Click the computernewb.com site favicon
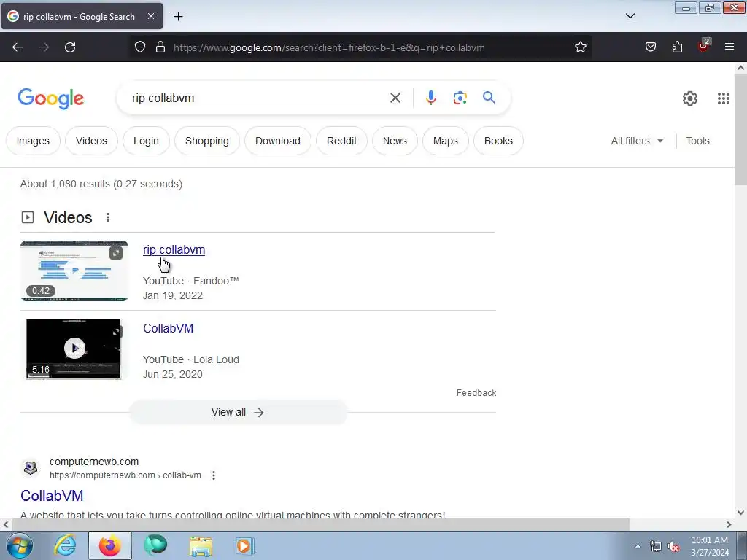747x560 pixels. pyautogui.click(x=31, y=467)
